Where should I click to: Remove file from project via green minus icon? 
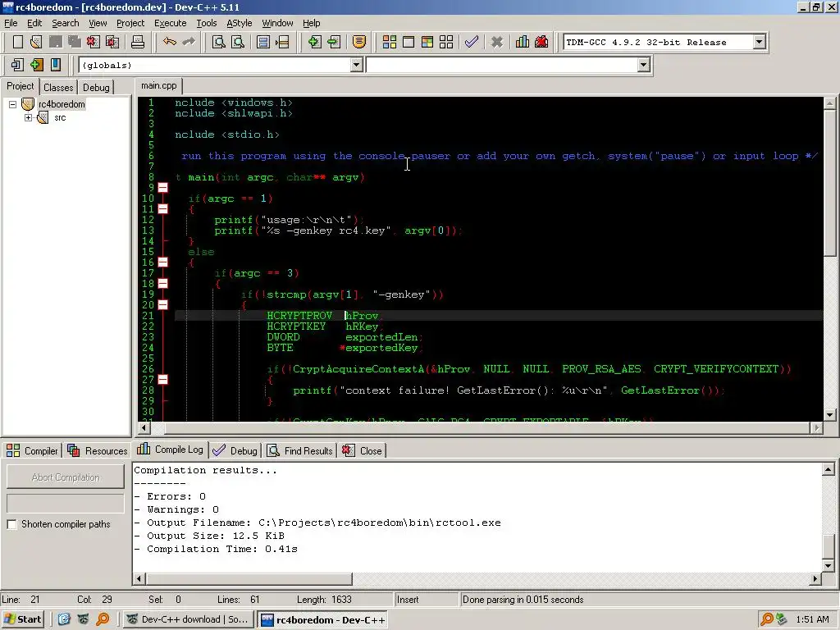click(x=334, y=42)
